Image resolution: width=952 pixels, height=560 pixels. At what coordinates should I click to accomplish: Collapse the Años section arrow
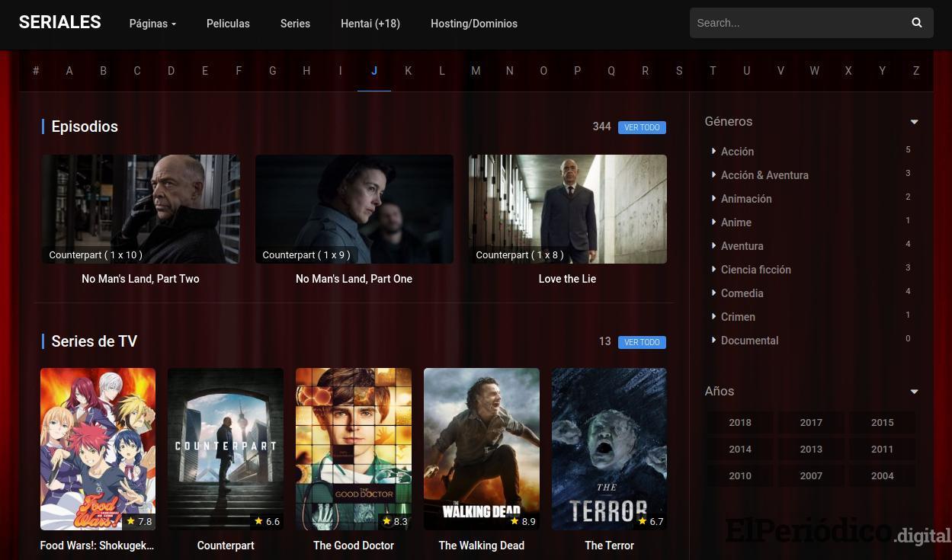[914, 392]
